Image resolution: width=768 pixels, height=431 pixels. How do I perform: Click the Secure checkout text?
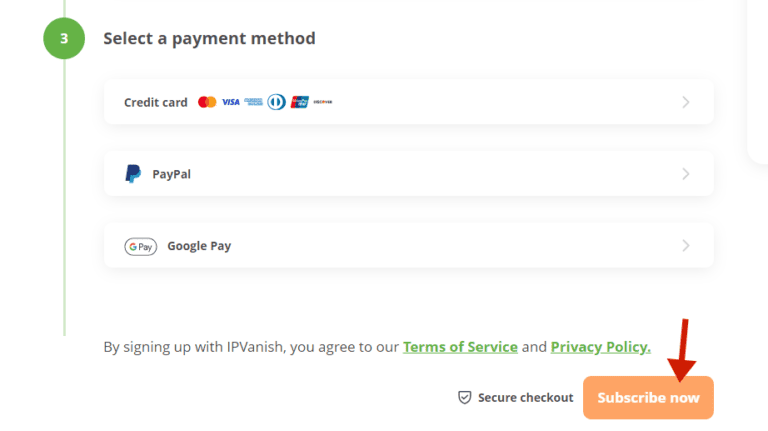[x=526, y=398]
